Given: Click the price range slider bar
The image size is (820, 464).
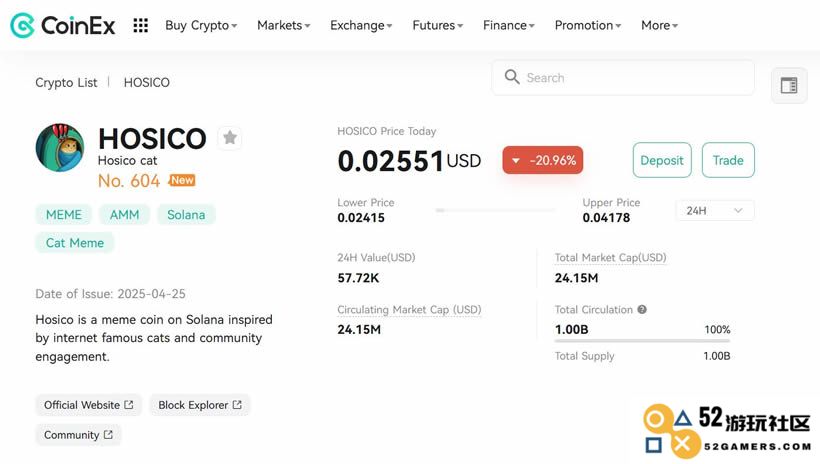Looking at the screenshot, I should [x=495, y=210].
